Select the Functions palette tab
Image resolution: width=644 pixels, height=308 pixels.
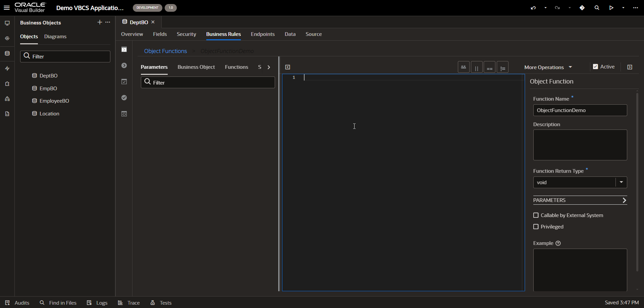point(236,67)
